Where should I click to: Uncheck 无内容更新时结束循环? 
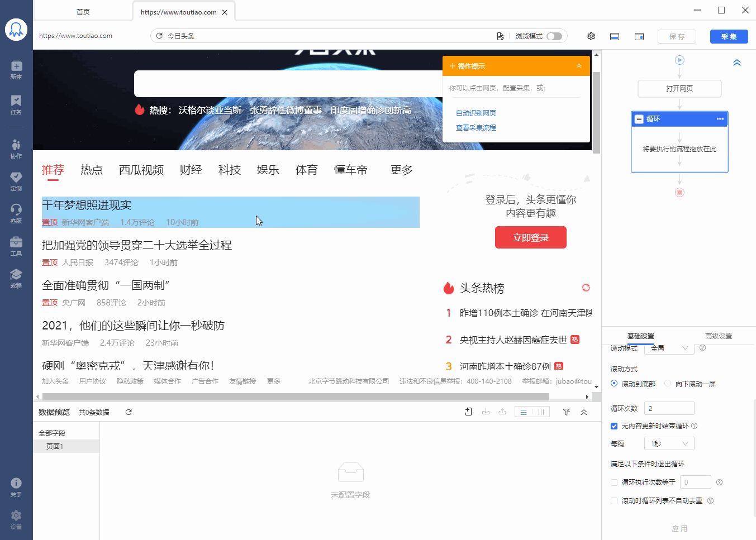[x=614, y=426]
